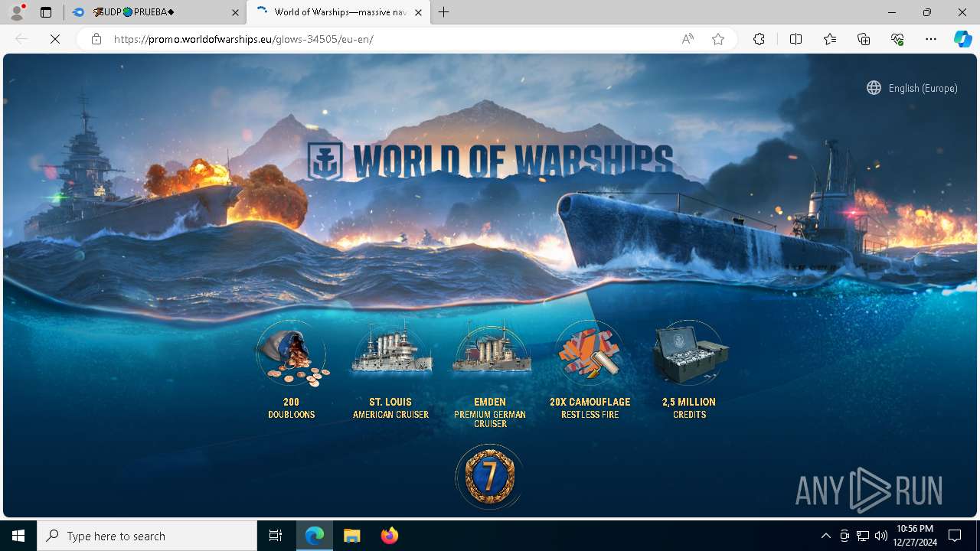Open Settings and more ellipsis menu
The image size is (980, 551).
pos(931,39)
